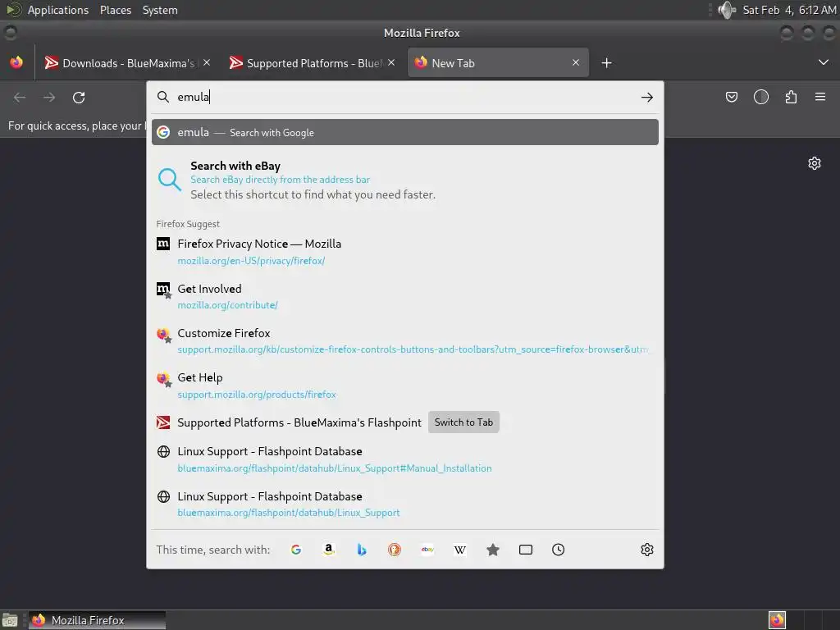Open Linux Support with Manual_Installation URL
The width and height of the screenshot is (840, 630).
coord(405,459)
